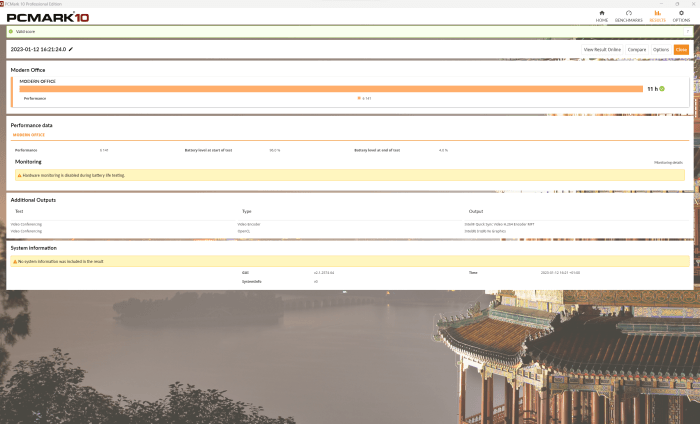Click the result title 2023-01-12 16:21:24.0

[x=38, y=49]
